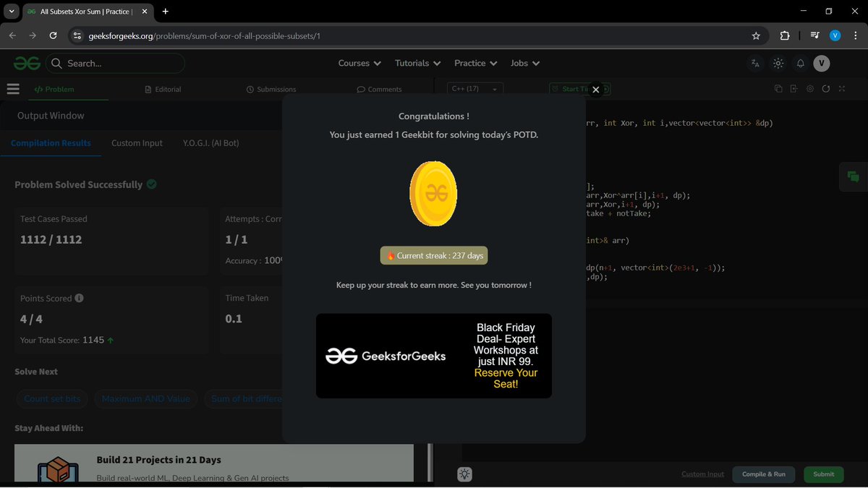Click the GeeksforGeeks logo

26,63
